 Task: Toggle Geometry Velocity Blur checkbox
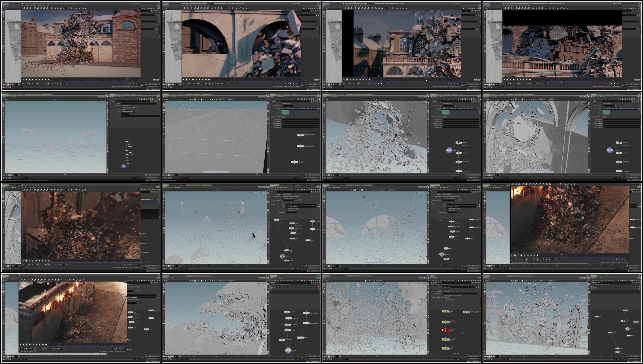(443, 299)
